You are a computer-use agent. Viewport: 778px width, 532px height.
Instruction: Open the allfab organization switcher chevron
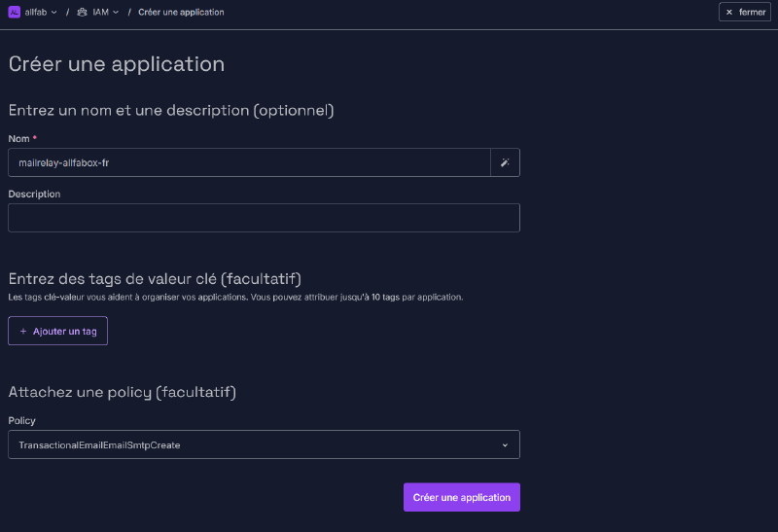coord(54,12)
